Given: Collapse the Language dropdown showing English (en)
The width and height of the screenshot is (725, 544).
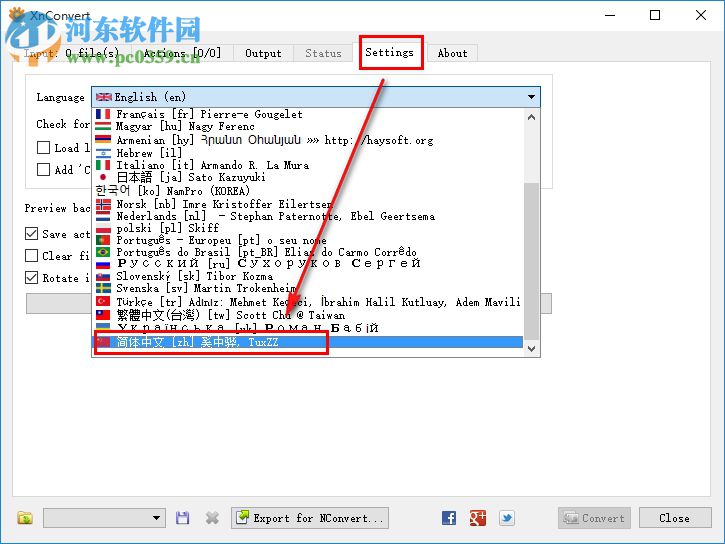Looking at the screenshot, I should (x=316, y=97).
